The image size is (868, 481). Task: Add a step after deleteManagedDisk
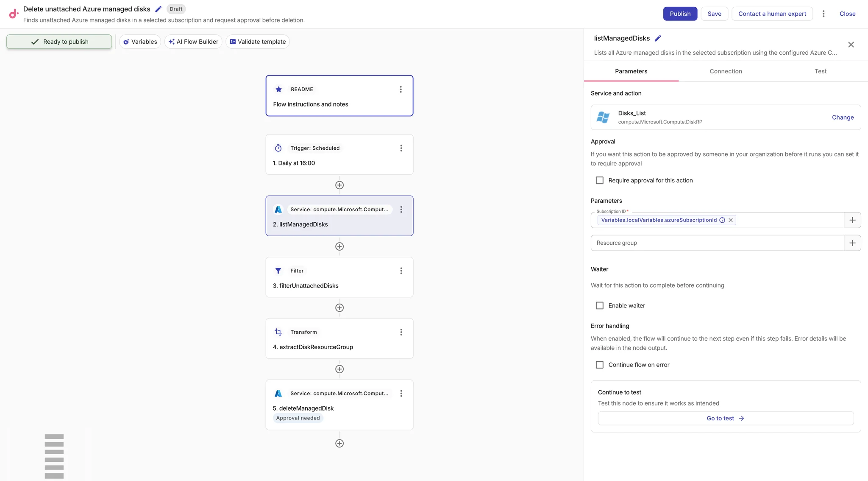click(339, 443)
